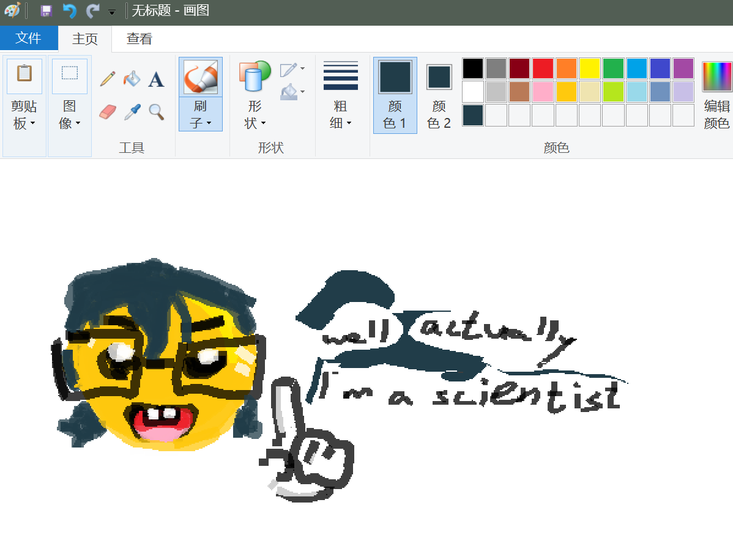This screenshot has height=560, width=733.
Task: Click the Brushes tool icon
Action: click(201, 77)
